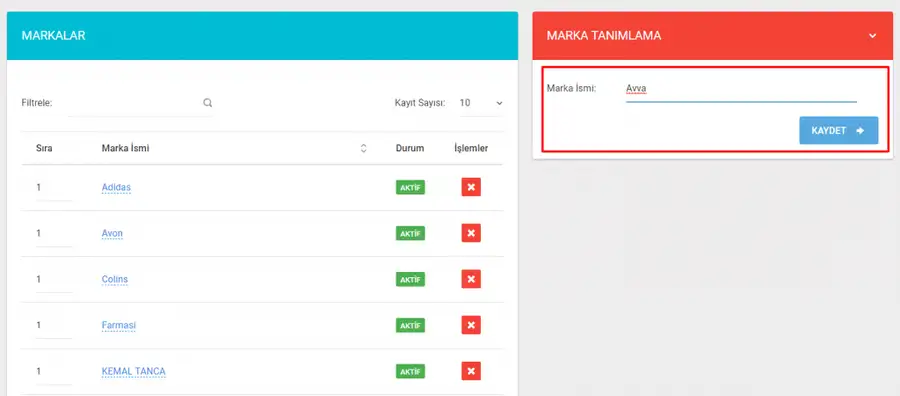Screen dimensions: 900x396
Task: Delete the Colins brand row
Action: click(471, 279)
